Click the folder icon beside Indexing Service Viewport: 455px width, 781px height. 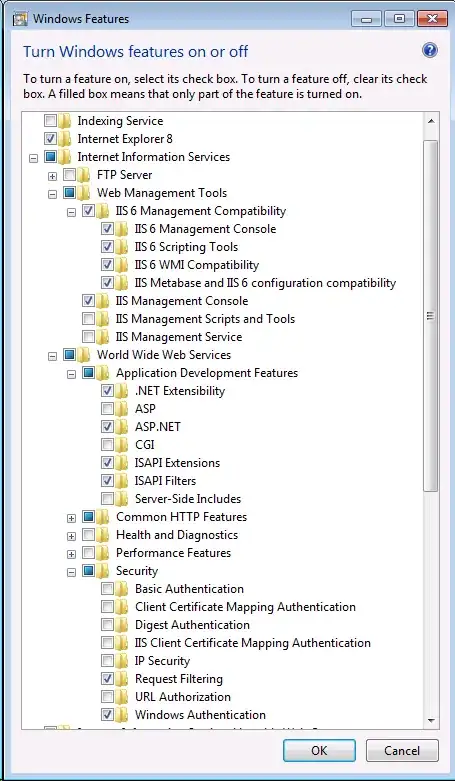tap(64, 121)
